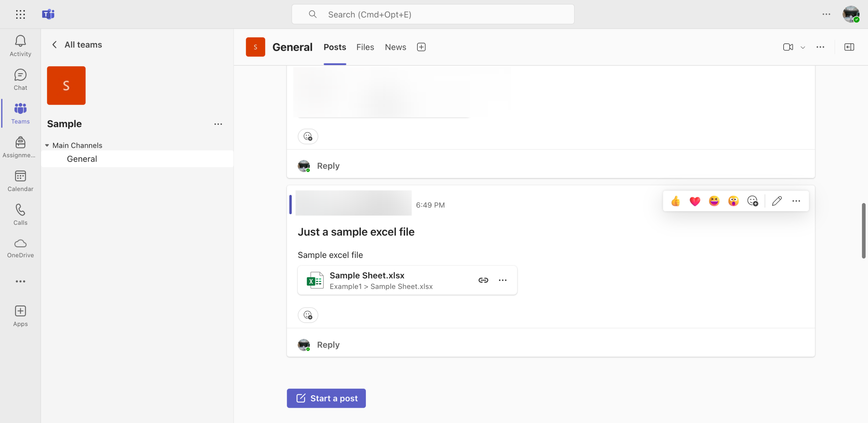React with heart emoji

[695, 201]
